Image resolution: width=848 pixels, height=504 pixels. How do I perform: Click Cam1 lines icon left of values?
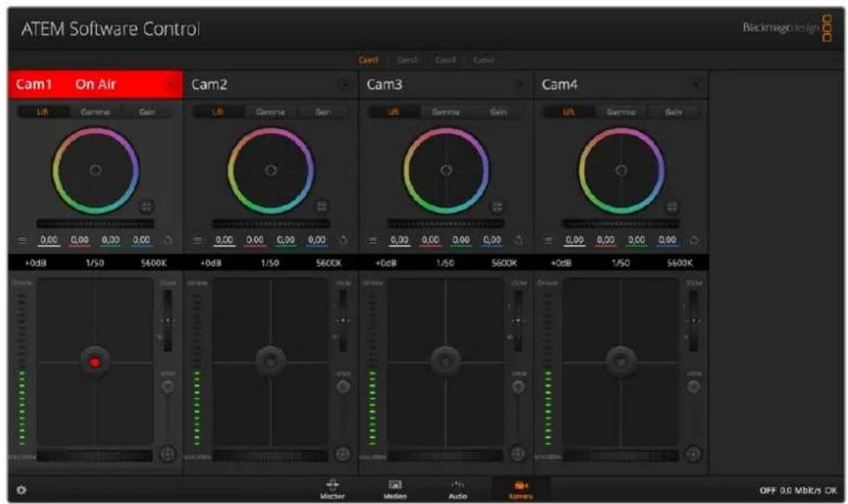point(22,240)
